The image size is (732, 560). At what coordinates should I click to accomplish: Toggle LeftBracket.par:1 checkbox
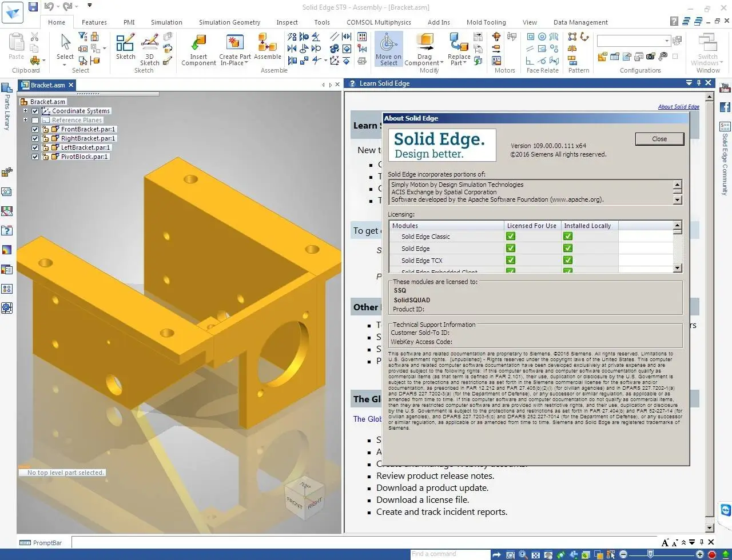[35, 147]
